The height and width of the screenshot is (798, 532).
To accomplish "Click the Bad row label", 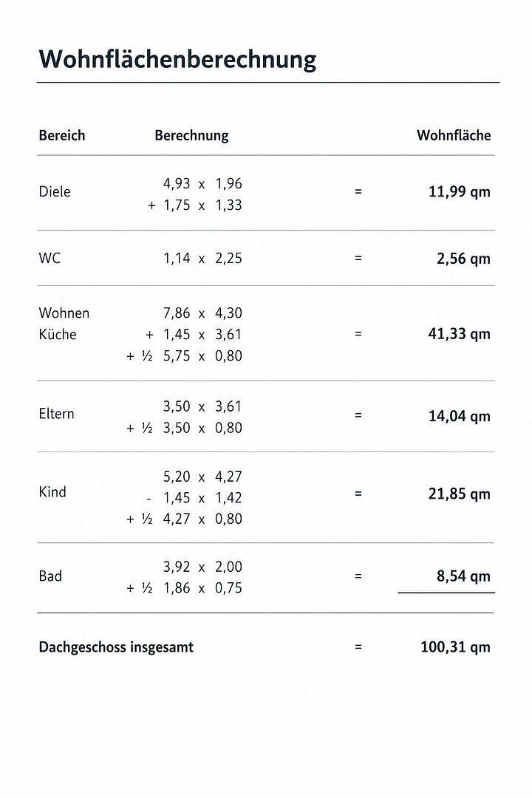I will click(x=50, y=576).
